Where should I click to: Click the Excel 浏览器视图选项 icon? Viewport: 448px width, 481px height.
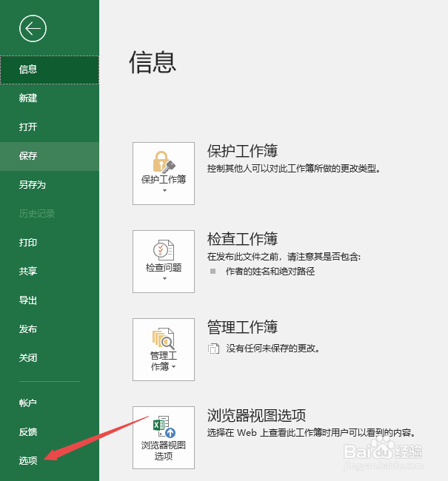[164, 426]
